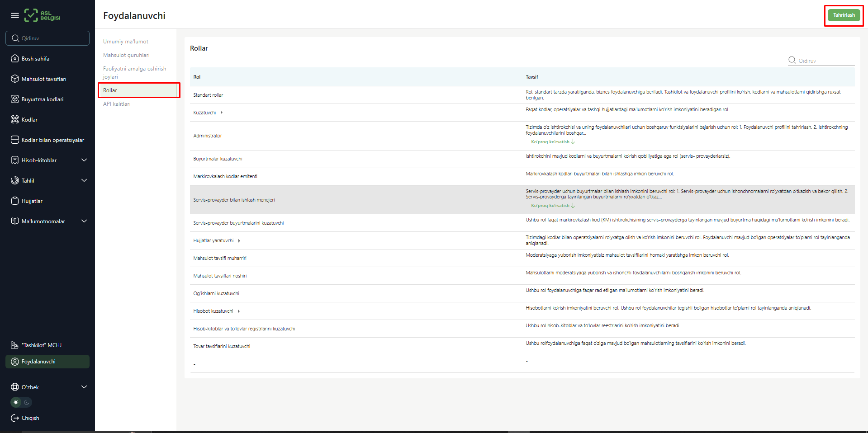The width and height of the screenshot is (868, 433).
Task: Select Servis-provayder bilan ishlash menejeri
Action: pyautogui.click(x=522, y=200)
